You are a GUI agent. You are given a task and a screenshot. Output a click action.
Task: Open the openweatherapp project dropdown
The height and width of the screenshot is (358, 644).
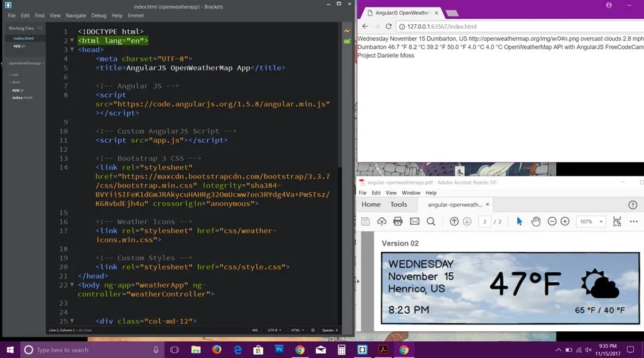[26, 63]
